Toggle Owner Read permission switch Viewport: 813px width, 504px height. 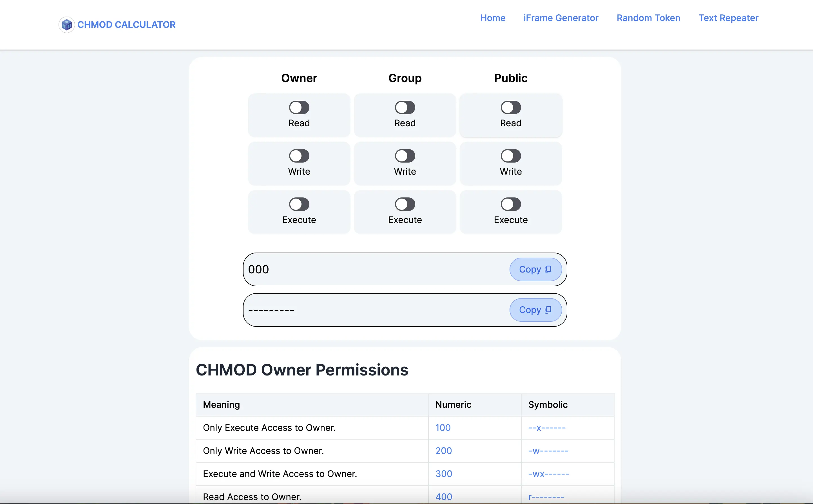pos(299,108)
